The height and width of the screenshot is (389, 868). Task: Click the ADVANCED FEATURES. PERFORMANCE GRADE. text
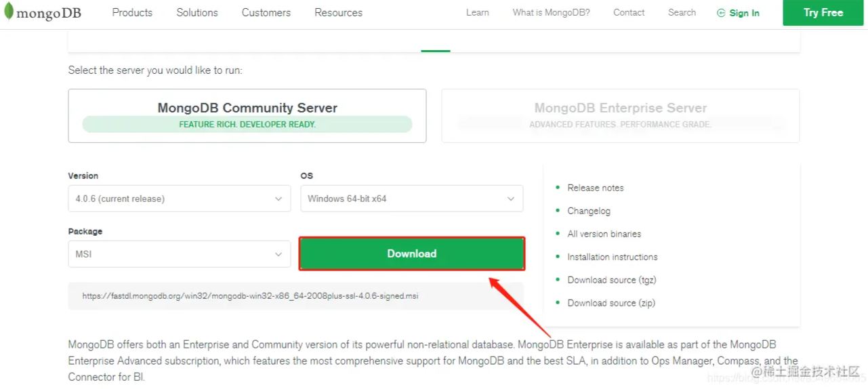(621, 125)
